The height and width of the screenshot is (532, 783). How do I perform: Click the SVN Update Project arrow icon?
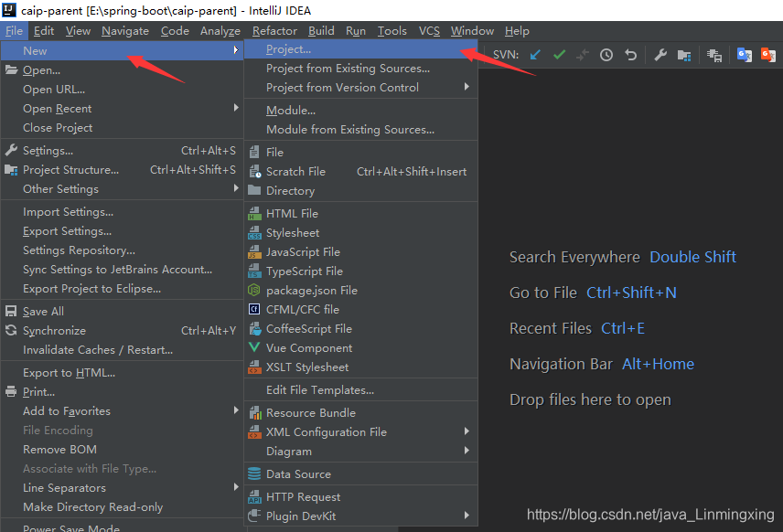535,55
